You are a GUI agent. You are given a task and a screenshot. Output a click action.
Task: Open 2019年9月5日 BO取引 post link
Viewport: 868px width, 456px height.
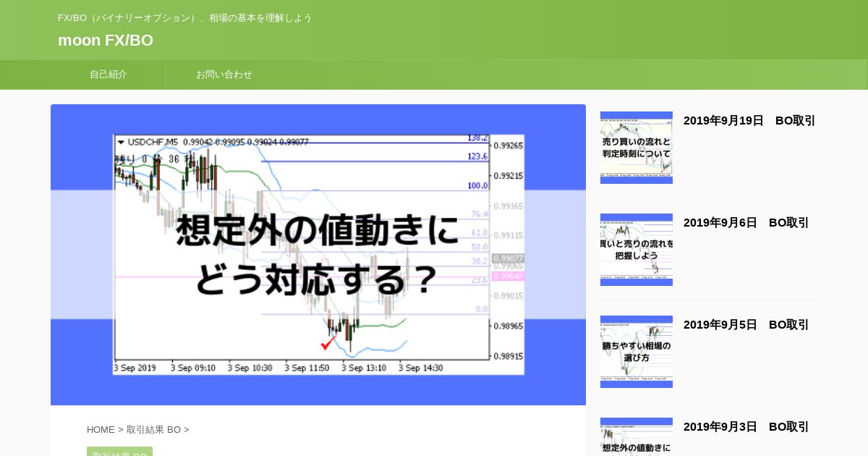(x=746, y=325)
